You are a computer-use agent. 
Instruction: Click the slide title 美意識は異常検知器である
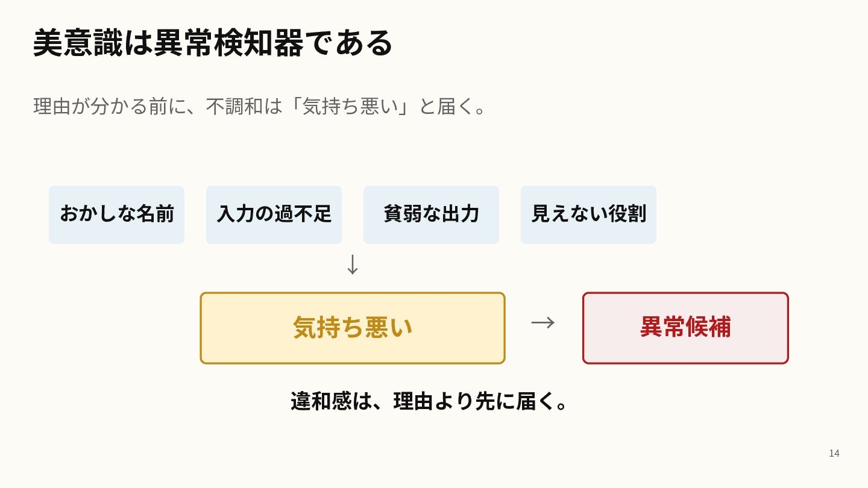point(213,43)
